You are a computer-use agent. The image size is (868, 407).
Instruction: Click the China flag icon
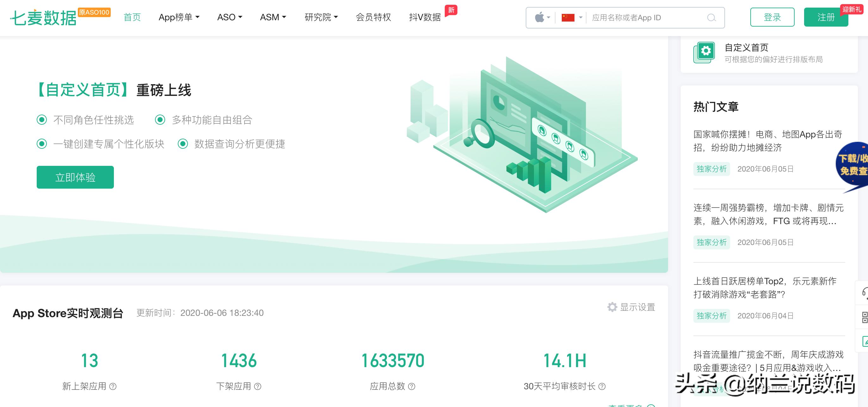(x=568, y=17)
